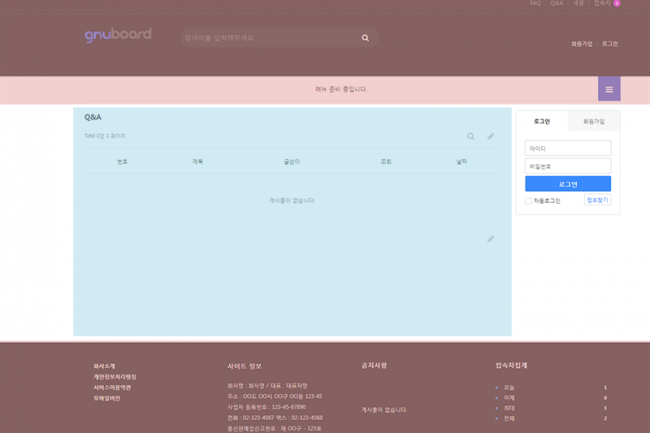
Task: Click the 아이디 input field
Action: pos(567,148)
